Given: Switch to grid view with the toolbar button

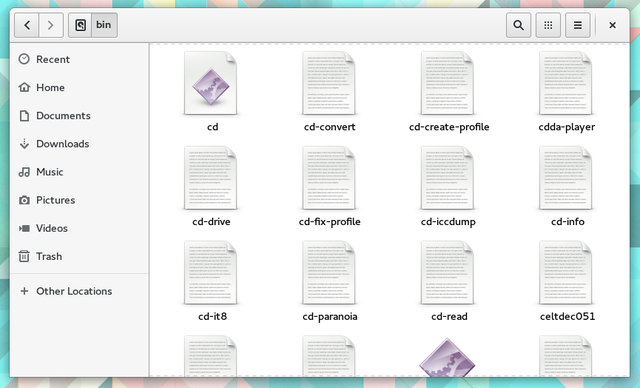Looking at the screenshot, I should pos(548,25).
